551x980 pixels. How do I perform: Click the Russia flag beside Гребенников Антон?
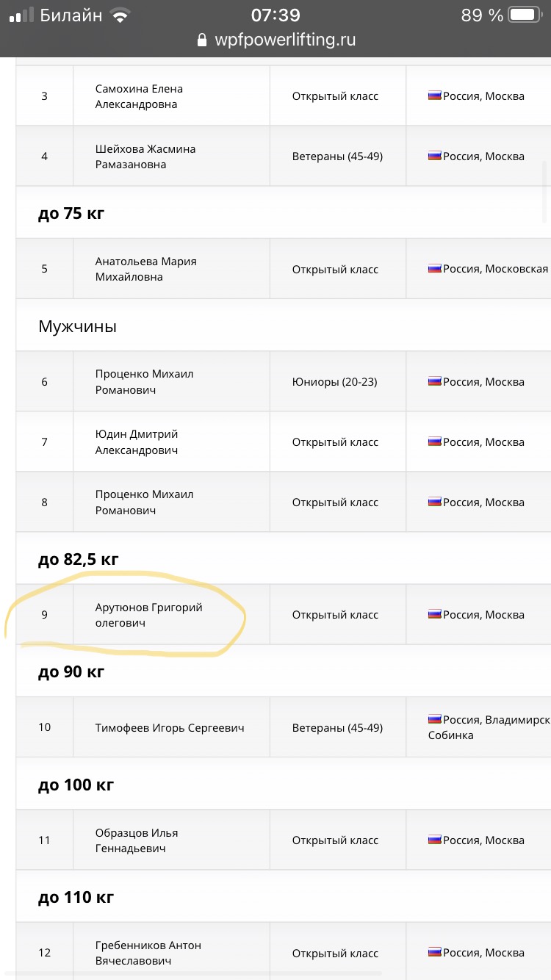436,952
